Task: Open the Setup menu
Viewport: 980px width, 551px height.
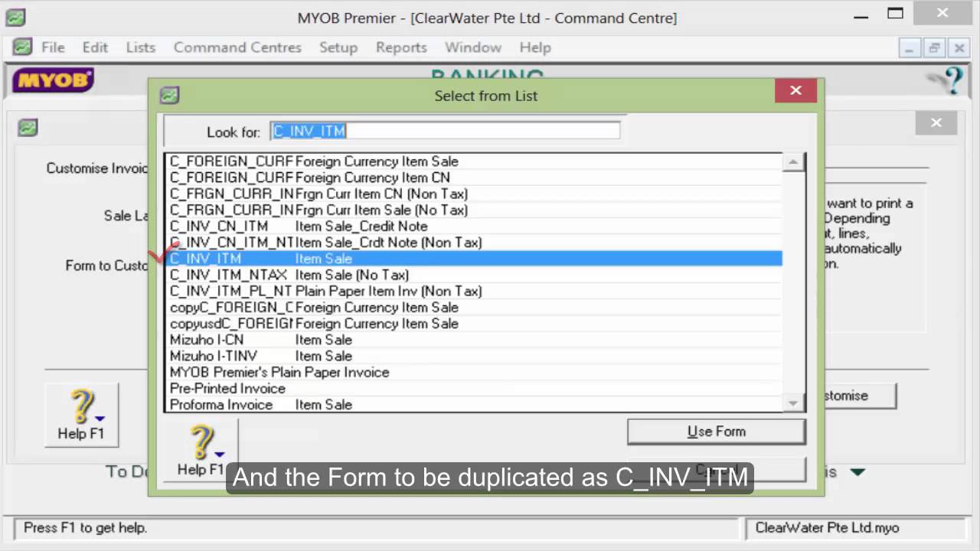Action: [x=338, y=47]
